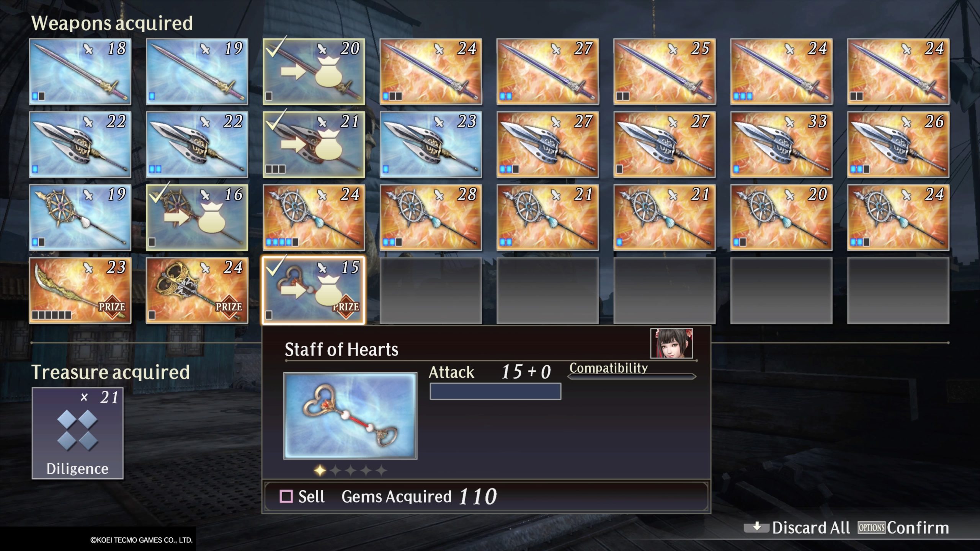Uncheck the sell-marked wheel staff attack 16
980x551 pixels.
(197, 218)
